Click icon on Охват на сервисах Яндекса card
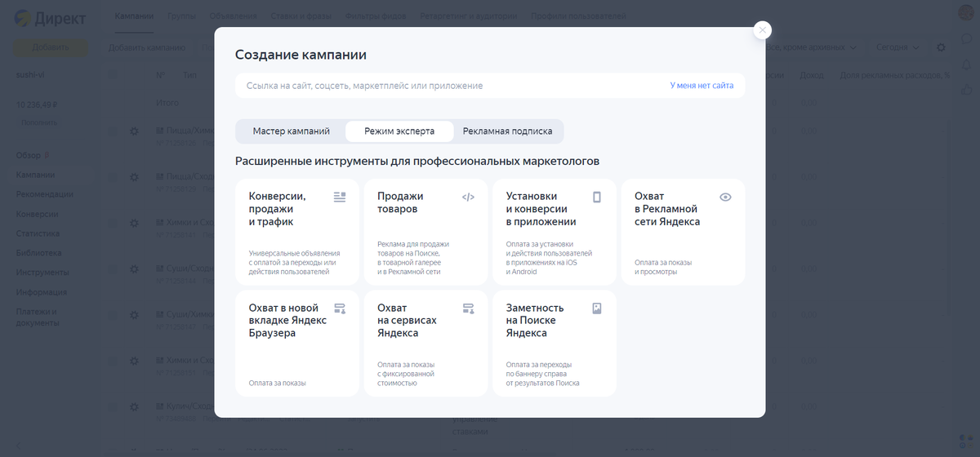 468,308
